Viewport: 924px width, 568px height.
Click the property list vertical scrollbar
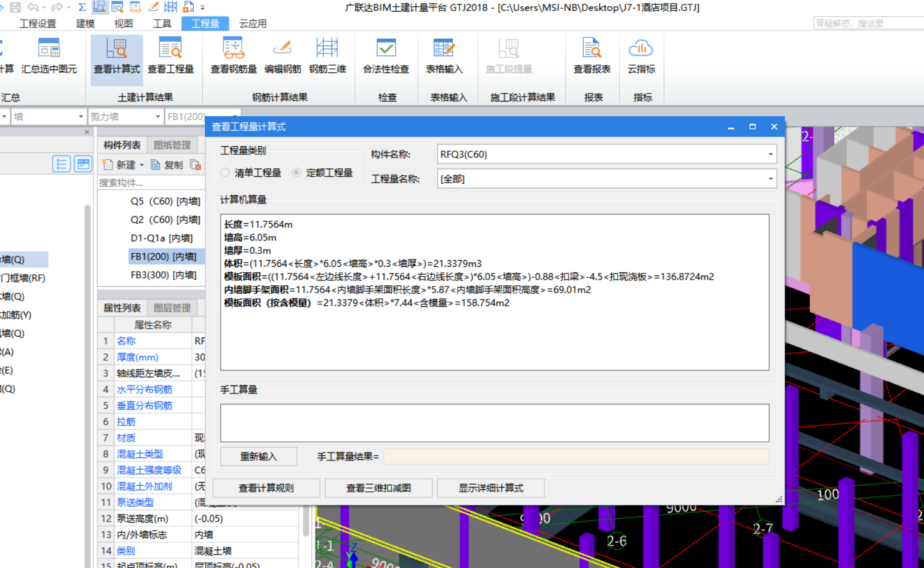tap(306, 521)
